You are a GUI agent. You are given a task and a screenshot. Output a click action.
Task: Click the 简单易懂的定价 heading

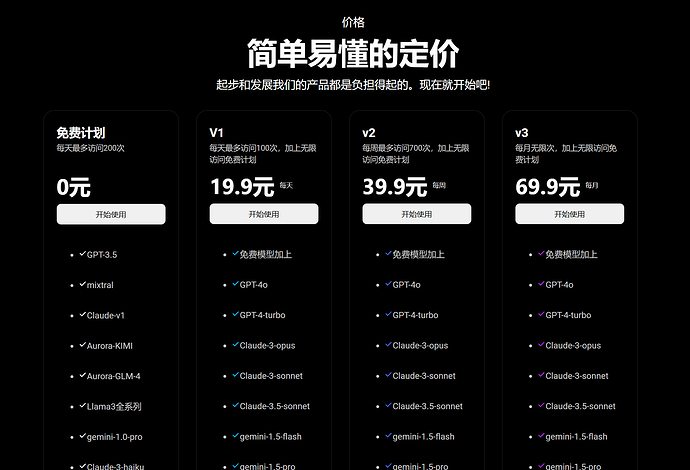point(353,54)
